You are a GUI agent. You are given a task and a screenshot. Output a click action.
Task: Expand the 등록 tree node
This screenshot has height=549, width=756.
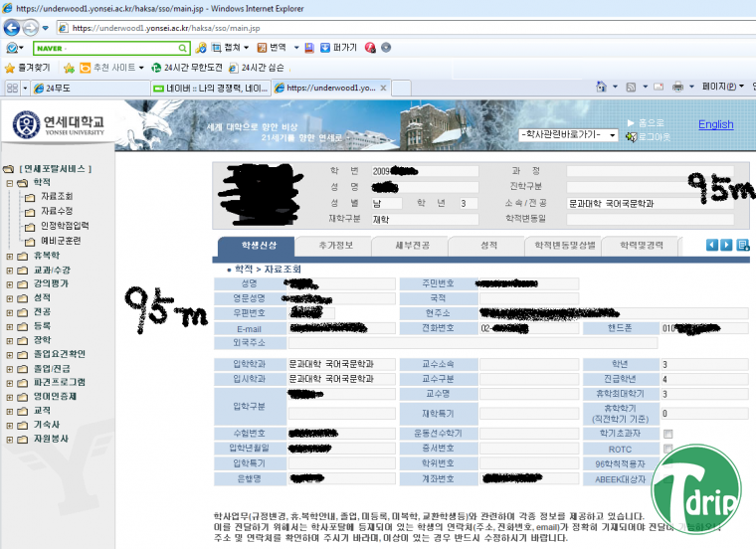[x=9, y=327]
